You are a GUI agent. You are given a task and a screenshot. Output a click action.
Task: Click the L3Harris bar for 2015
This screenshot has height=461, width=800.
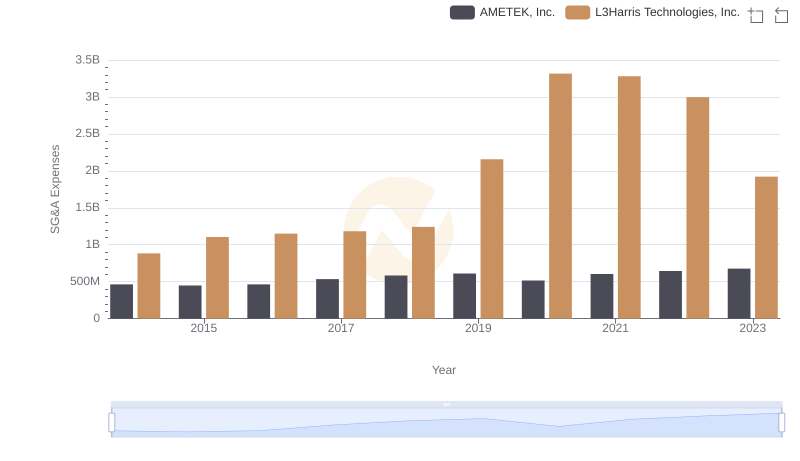pos(217,277)
